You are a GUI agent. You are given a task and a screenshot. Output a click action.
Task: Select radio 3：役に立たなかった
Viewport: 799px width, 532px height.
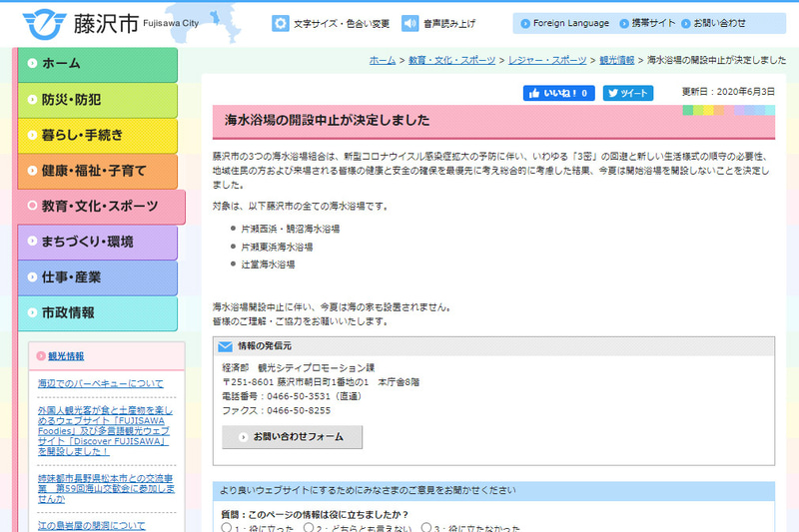(426, 527)
